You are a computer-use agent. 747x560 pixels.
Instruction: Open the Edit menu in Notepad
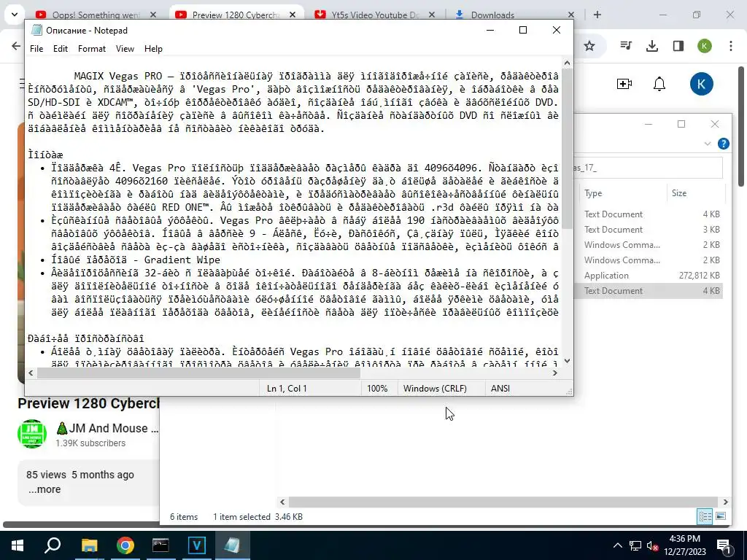click(x=60, y=49)
